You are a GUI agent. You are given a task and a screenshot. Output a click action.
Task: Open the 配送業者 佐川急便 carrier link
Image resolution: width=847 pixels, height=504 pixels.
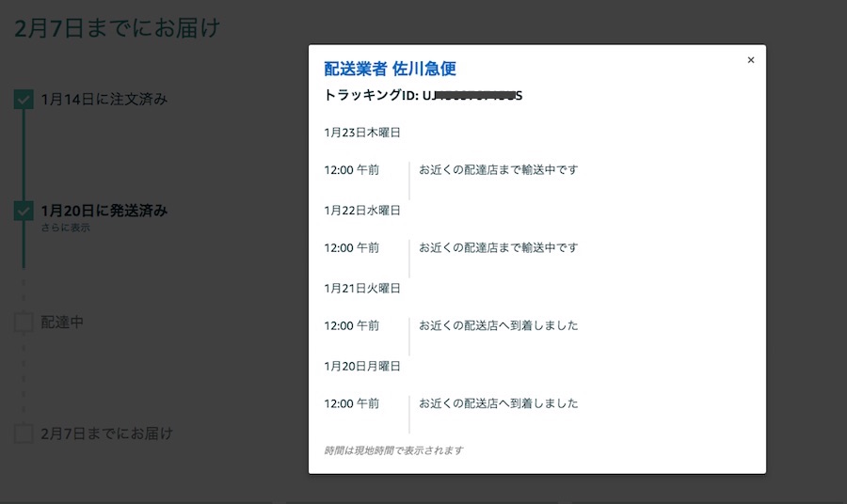pyautogui.click(x=390, y=69)
